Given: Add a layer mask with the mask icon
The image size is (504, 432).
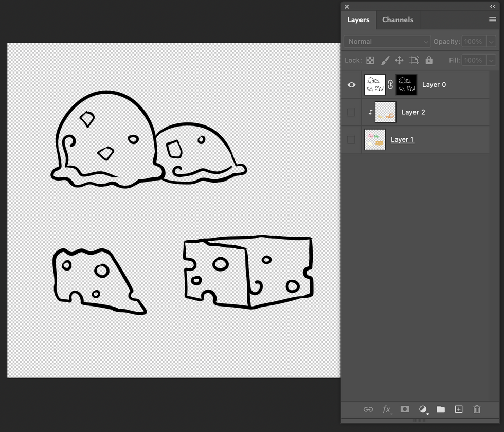Looking at the screenshot, I should tap(405, 409).
